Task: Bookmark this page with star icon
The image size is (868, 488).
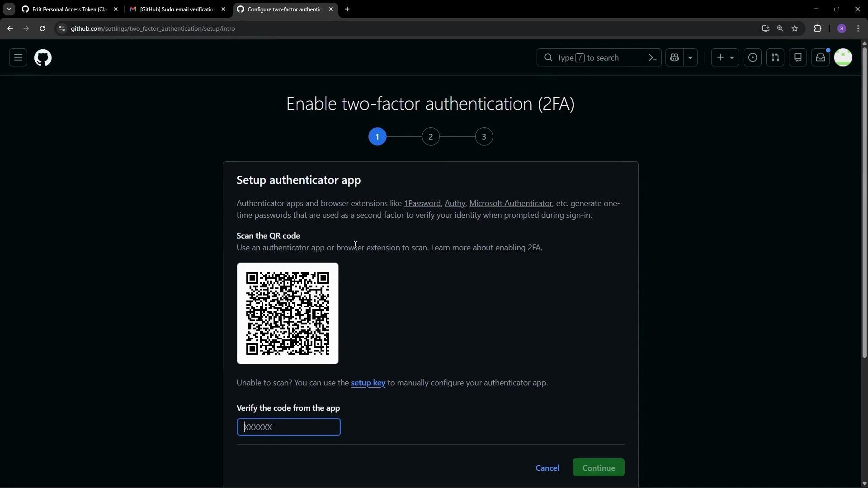Action: [x=795, y=28]
